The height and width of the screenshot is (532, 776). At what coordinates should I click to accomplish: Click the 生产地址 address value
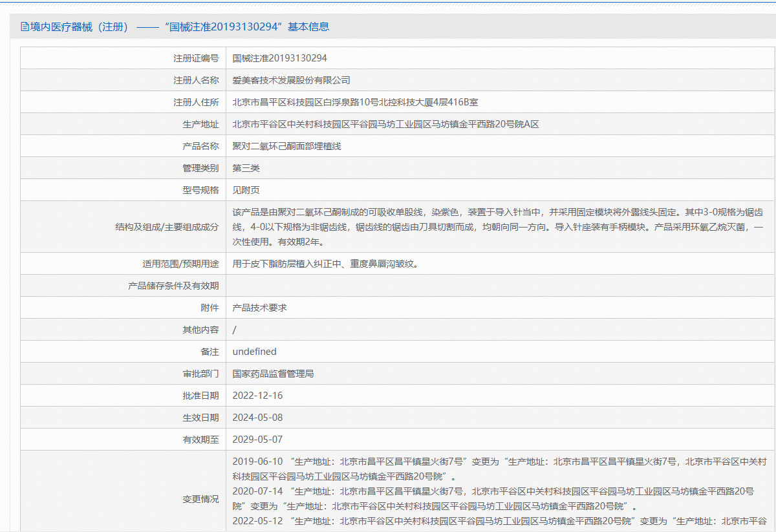[x=385, y=124]
